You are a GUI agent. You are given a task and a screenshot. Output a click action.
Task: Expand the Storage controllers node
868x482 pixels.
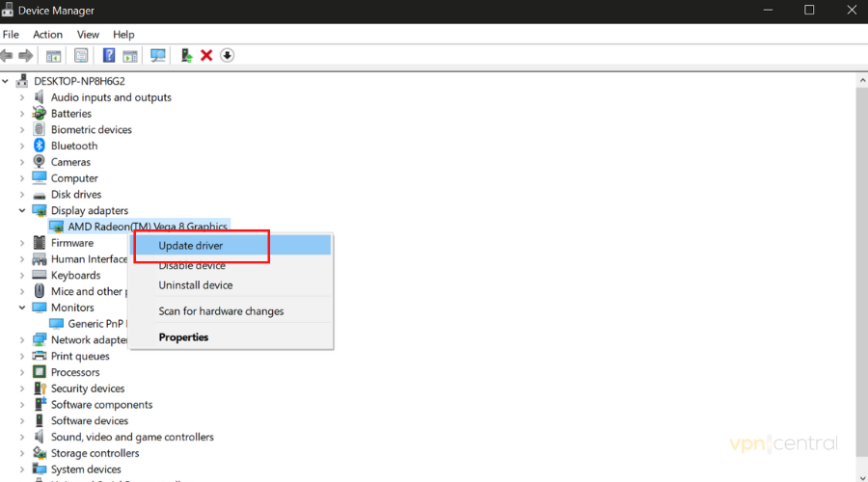coord(22,453)
